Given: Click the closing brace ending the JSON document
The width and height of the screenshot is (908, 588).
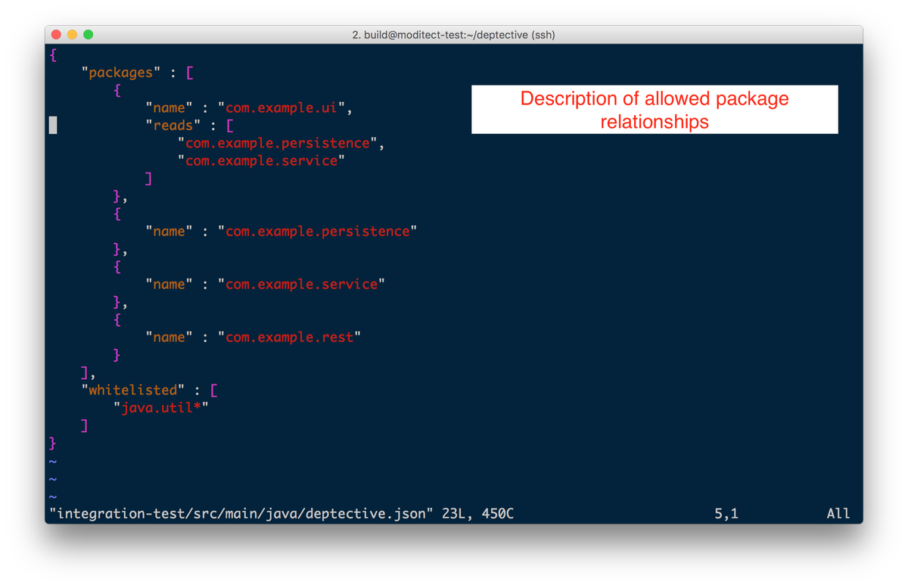Looking at the screenshot, I should (51, 443).
